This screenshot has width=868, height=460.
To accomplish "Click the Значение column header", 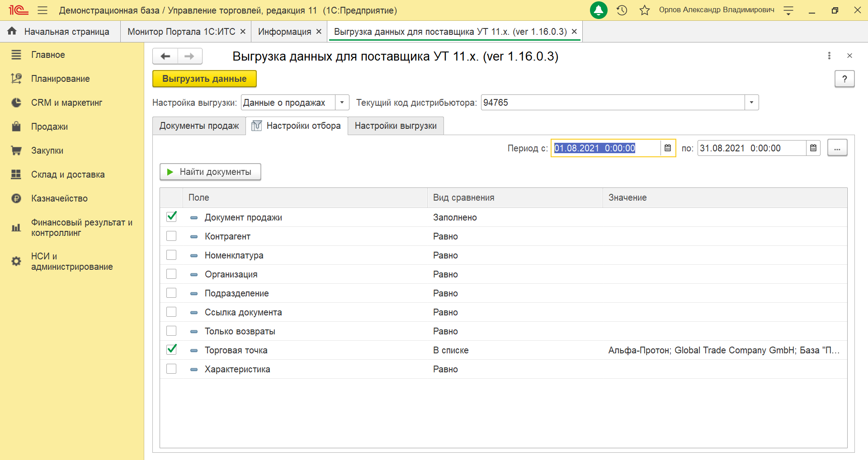I will 725,197.
